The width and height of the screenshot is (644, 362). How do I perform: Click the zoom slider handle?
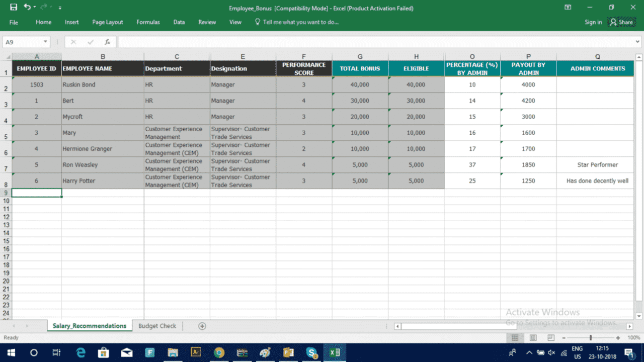[x=591, y=338]
